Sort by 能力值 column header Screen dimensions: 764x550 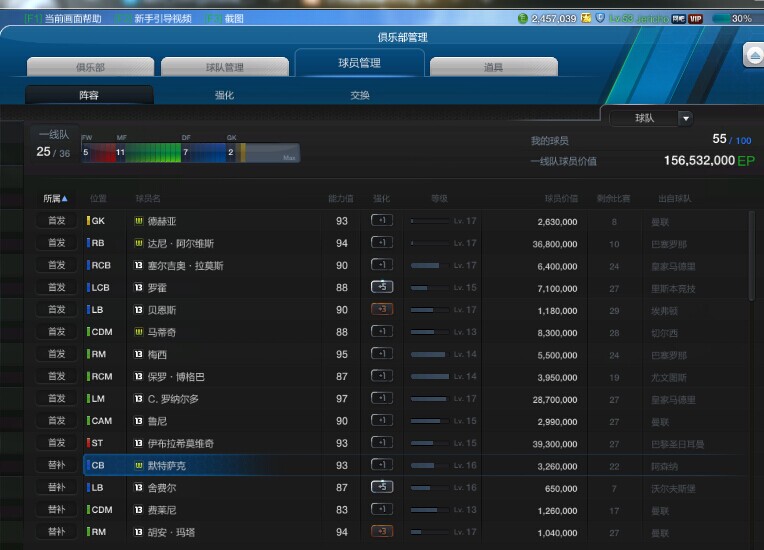341,198
